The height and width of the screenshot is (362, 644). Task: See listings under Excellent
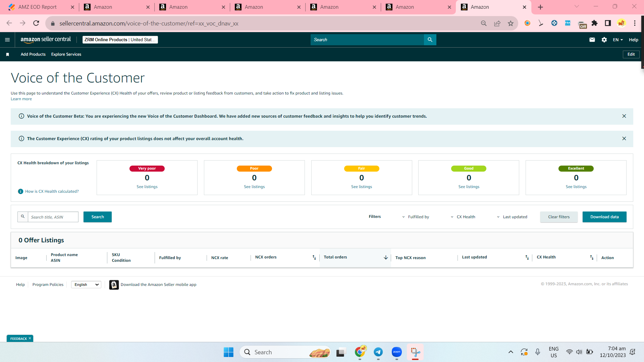pyautogui.click(x=576, y=187)
